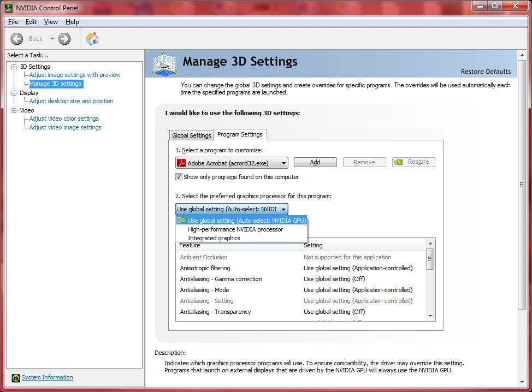Click the Add button
This screenshot has width=532, height=392.
click(x=315, y=162)
